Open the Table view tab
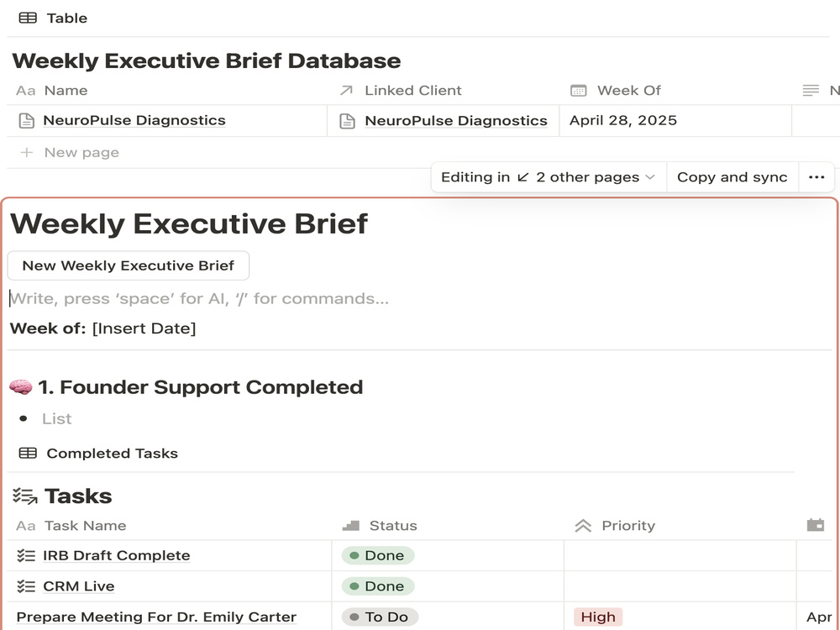Viewport: 840px width, 630px height. [x=52, y=18]
